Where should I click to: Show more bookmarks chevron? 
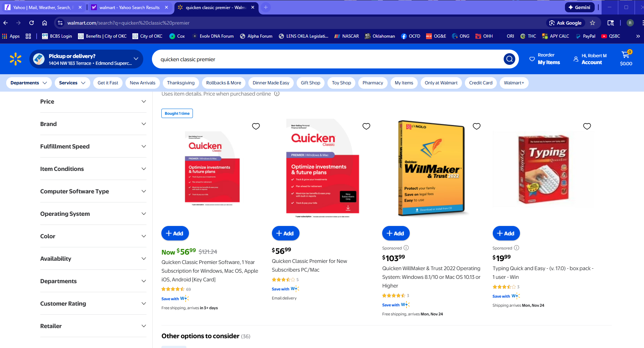pyautogui.click(x=638, y=36)
